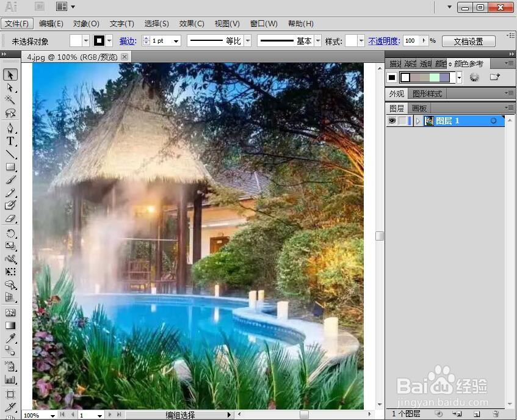Open the 基本 brush definition dropdown
The image size is (517, 420).
click(318, 41)
